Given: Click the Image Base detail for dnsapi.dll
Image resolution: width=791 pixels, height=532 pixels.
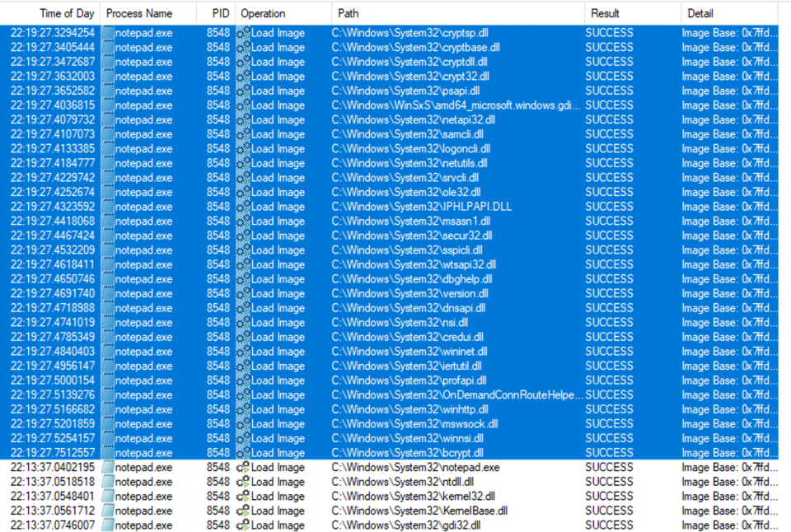Looking at the screenshot, I should [x=728, y=308].
